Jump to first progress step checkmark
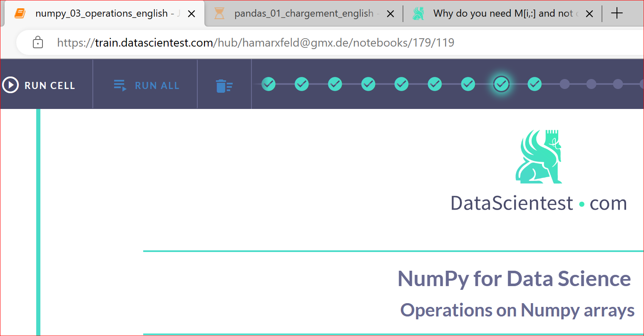The width and height of the screenshot is (644, 336). (269, 84)
